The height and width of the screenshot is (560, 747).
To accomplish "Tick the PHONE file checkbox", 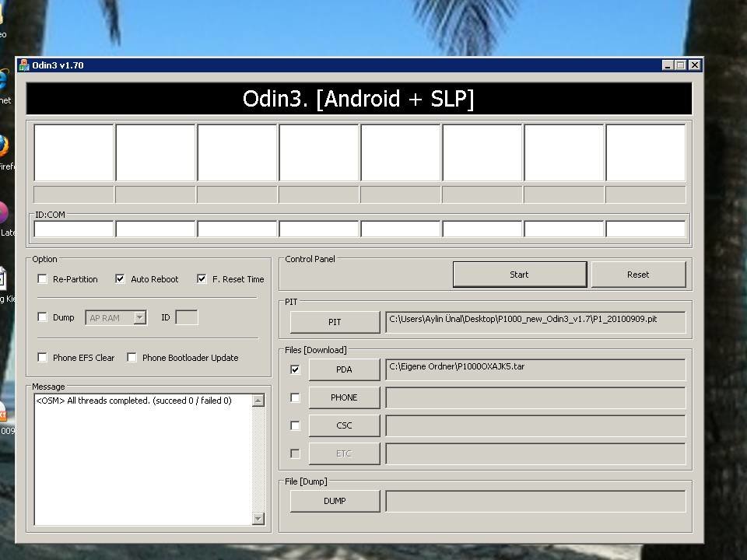I will click(296, 397).
